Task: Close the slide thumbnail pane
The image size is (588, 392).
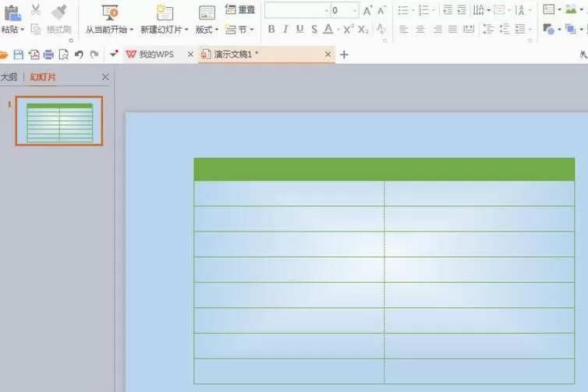Action: point(105,77)
